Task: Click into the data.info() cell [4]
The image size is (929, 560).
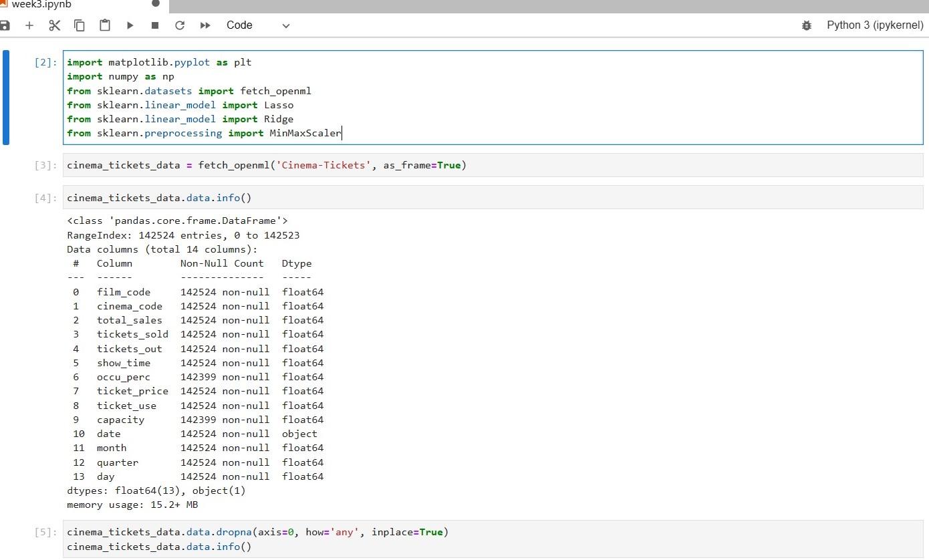Action: pos(493,198)
